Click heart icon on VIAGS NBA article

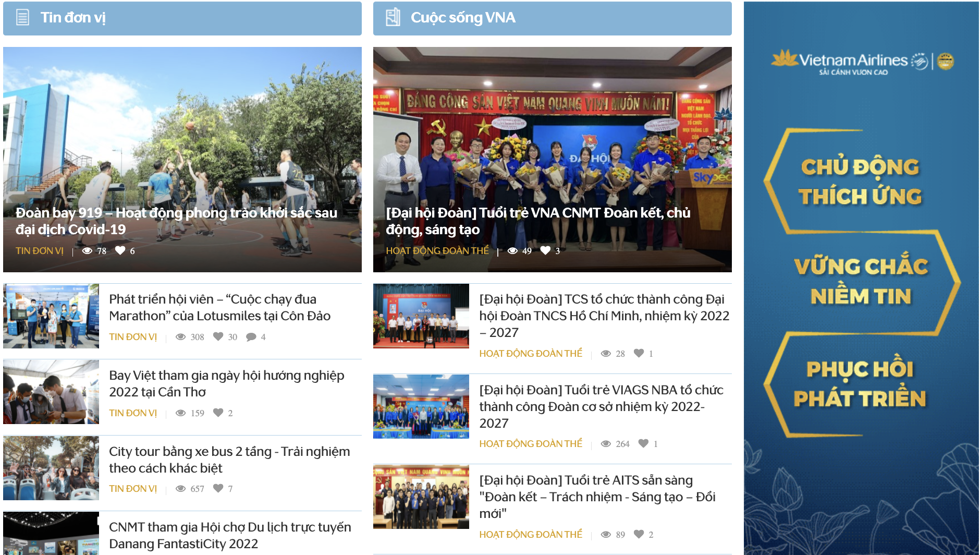tap(644, 444)
